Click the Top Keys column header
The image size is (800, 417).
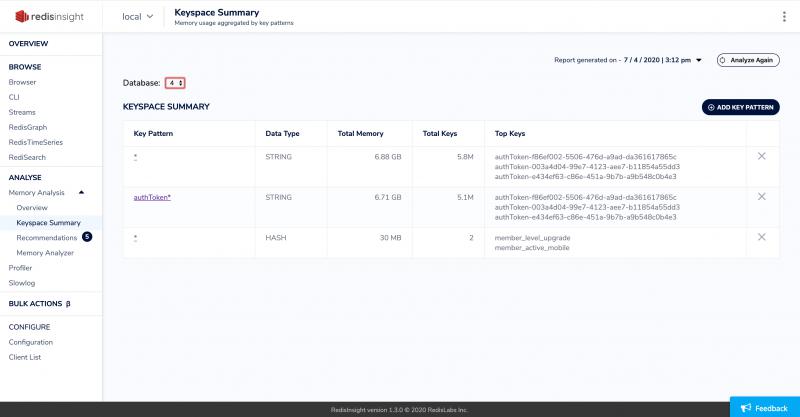pos(510,133)
